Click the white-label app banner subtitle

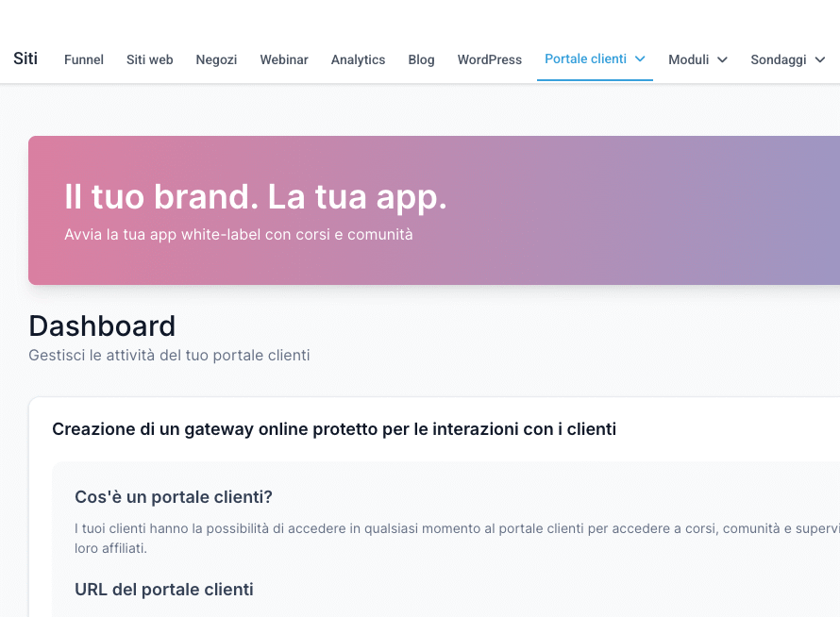pos(238,234)
